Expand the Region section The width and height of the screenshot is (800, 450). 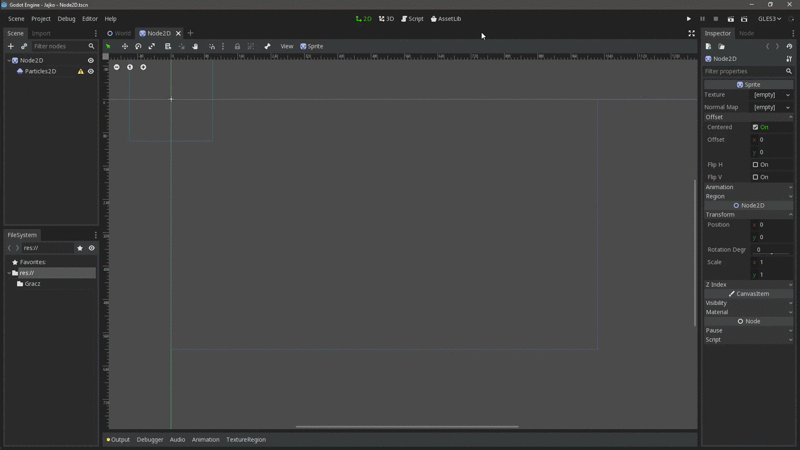[x=748, y=196]
